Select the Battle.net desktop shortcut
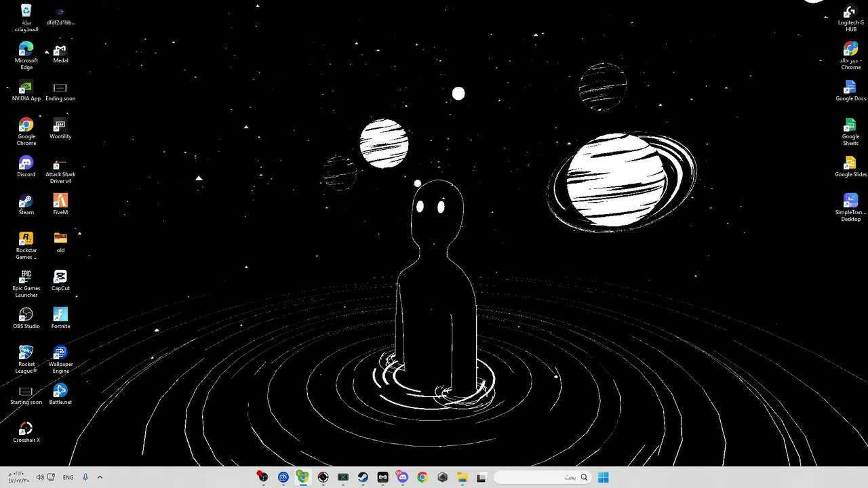 pyautogui.click(x=60, y=394)
